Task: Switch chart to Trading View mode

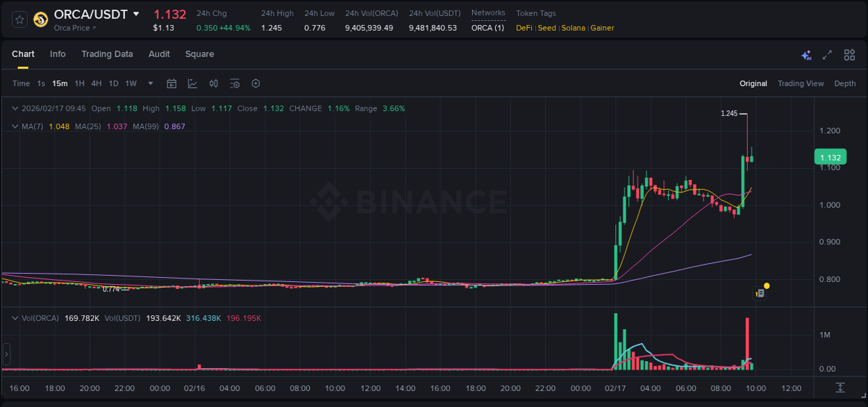Action: (x=800, y=83)
